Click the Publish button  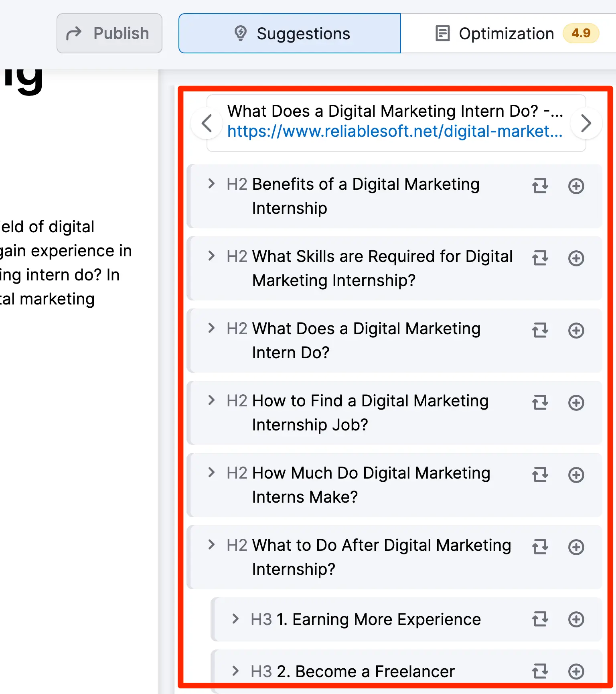click(109, 33)
